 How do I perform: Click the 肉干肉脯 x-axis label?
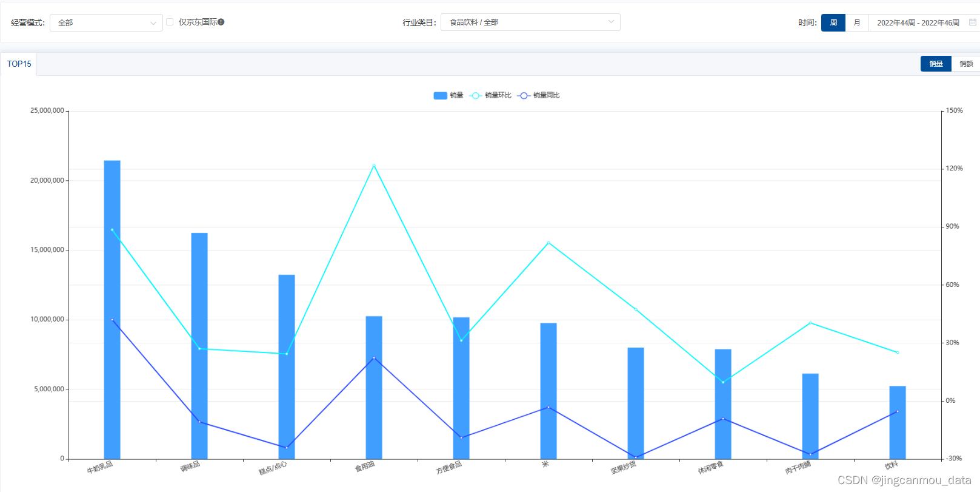(798, 467)
